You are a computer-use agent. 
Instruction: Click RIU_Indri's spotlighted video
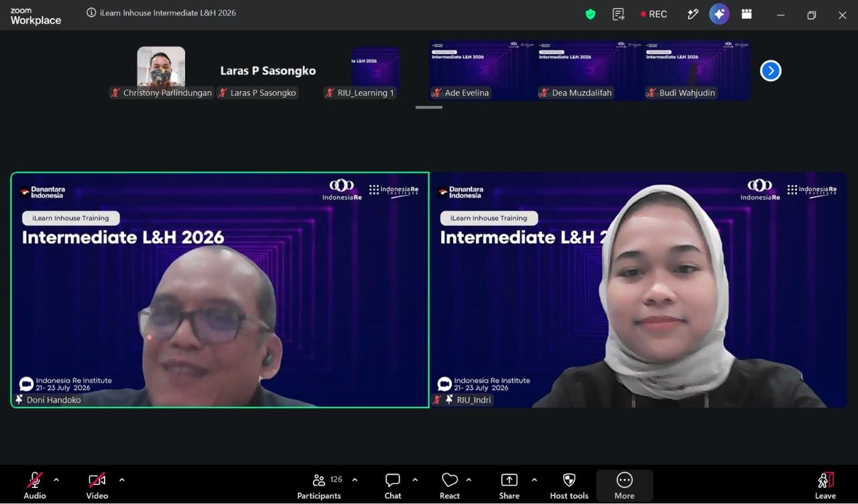tap(638, 290)
